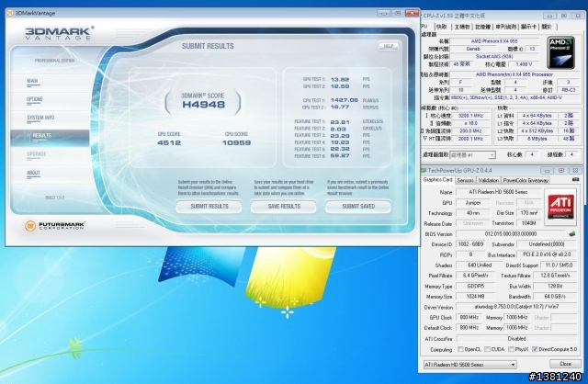This screenshot has height=384, width=588.
Task: Open PowerColor Giveaway tab in GPU-Z
Action: pyautogui.click(x=526, y=180)
